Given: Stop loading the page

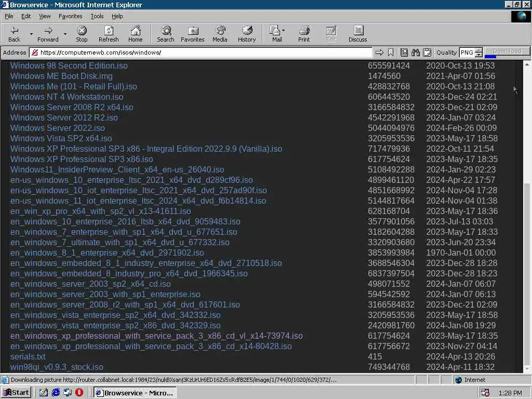Looking at the screenshot, I should tap(82, 34).
